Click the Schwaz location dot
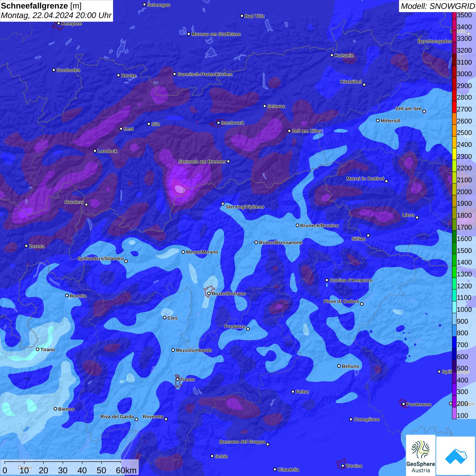Image resolution: width=476 pixels, height=476 pixels. pos(265,106)
